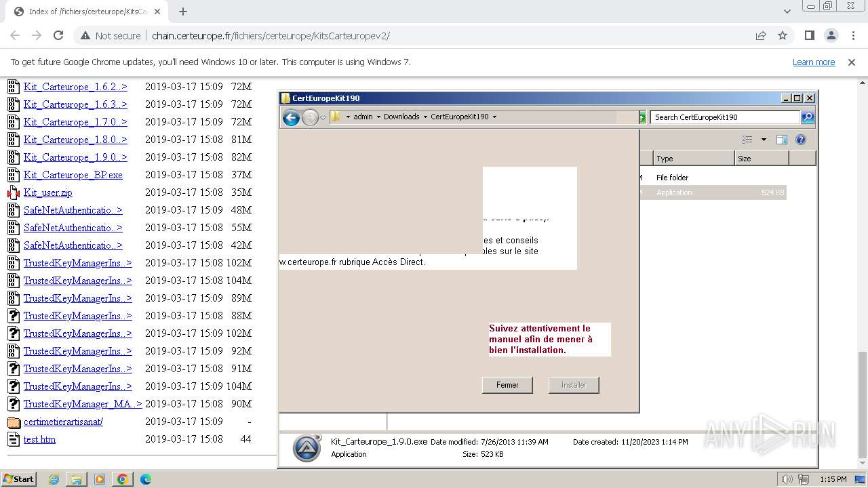Open Kit_Carteurope_1.6.2 link
This screenshot has width=868, height=488.
point(75,87)
